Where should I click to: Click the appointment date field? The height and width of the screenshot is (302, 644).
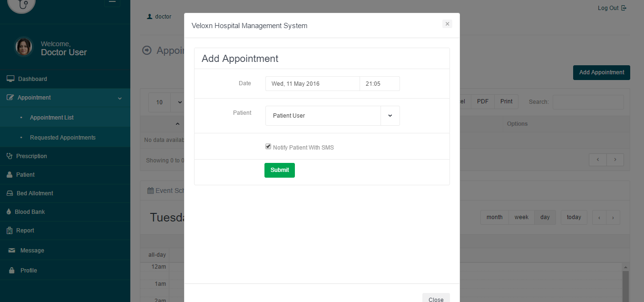312,84
